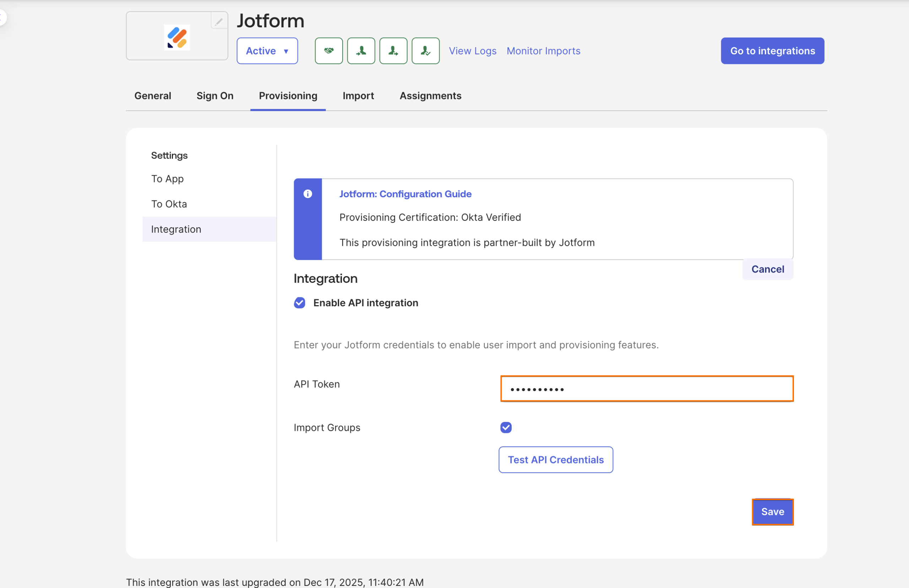The image size is (909, 588).
Task: Click the user import status icon
Action: point(361,51)
